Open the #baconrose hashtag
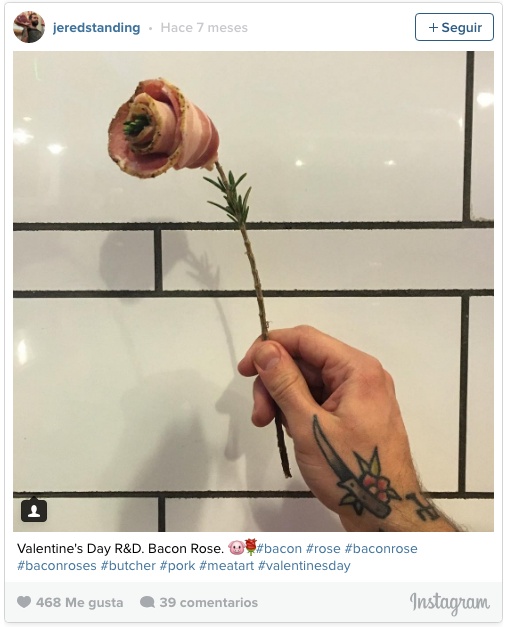The width and height of the screenshot is (510, 627). coord(381,548)
